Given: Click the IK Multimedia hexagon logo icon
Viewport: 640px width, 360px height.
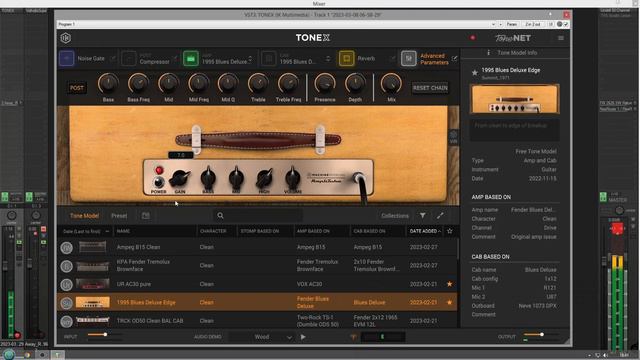Looking at the screenshot, I should pos(66,38).
